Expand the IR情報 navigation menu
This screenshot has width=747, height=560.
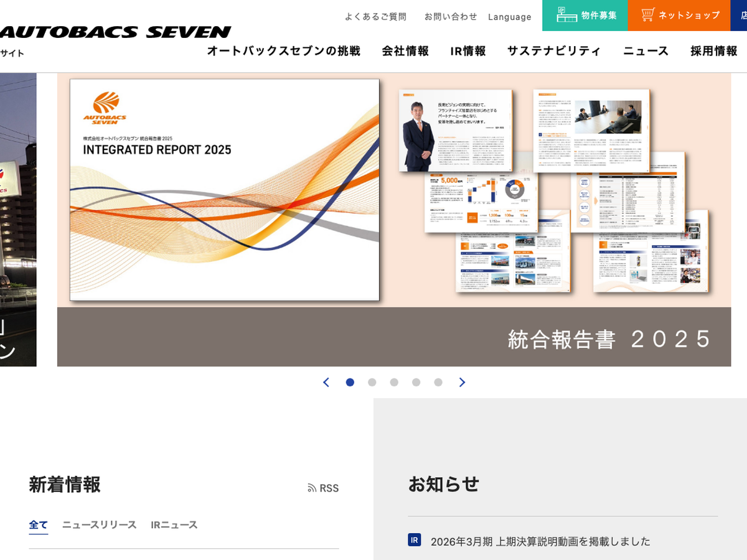coord(468,51)
